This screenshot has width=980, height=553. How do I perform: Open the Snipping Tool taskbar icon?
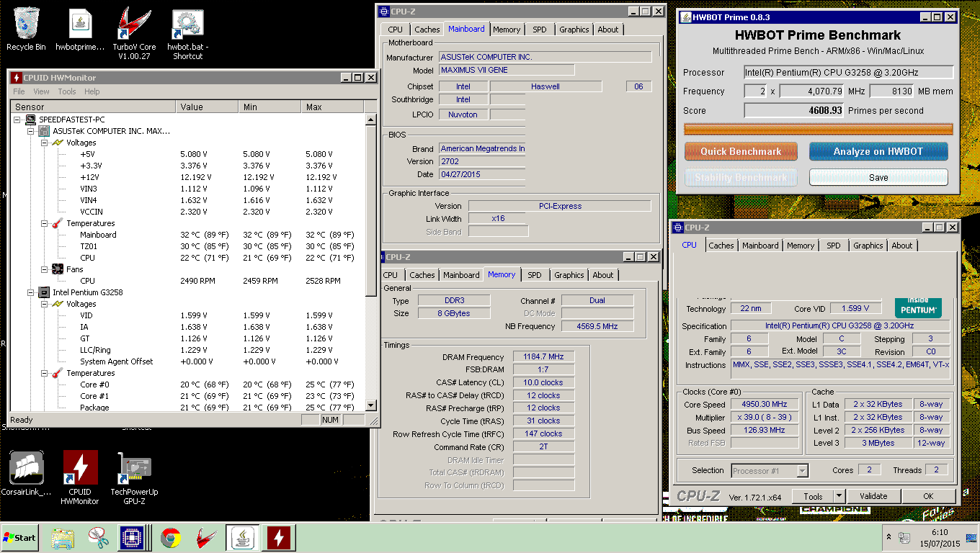pyautogui.click(x=98, y=538)
